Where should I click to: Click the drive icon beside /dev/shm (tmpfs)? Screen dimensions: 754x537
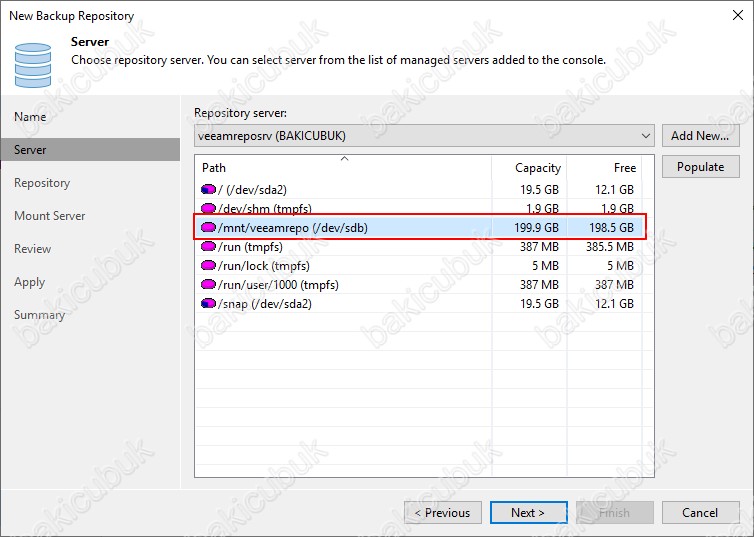(x=208, y=208)
